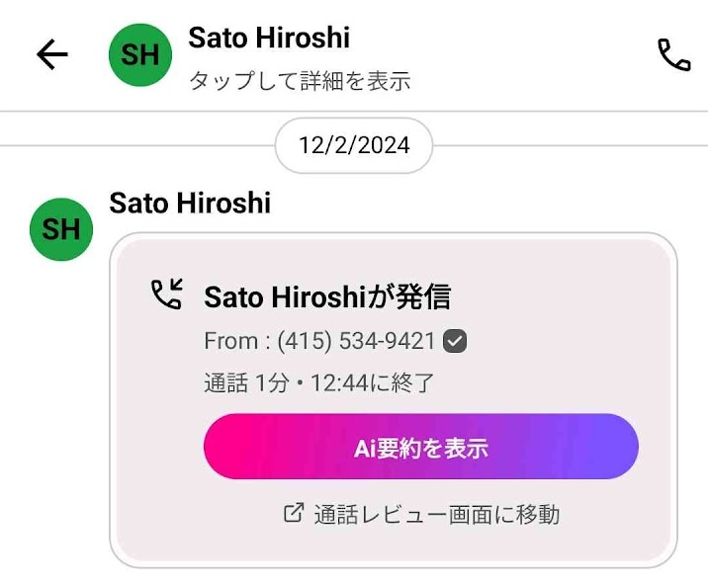This screenshot has height=588, width=708.
Task: Open the Sato Hiroshi header name
Action: 269,37
